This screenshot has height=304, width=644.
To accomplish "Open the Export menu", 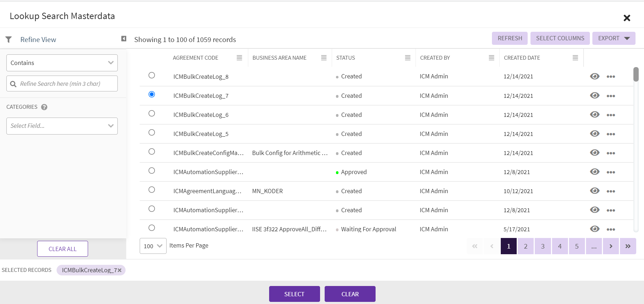I will 614,38.
